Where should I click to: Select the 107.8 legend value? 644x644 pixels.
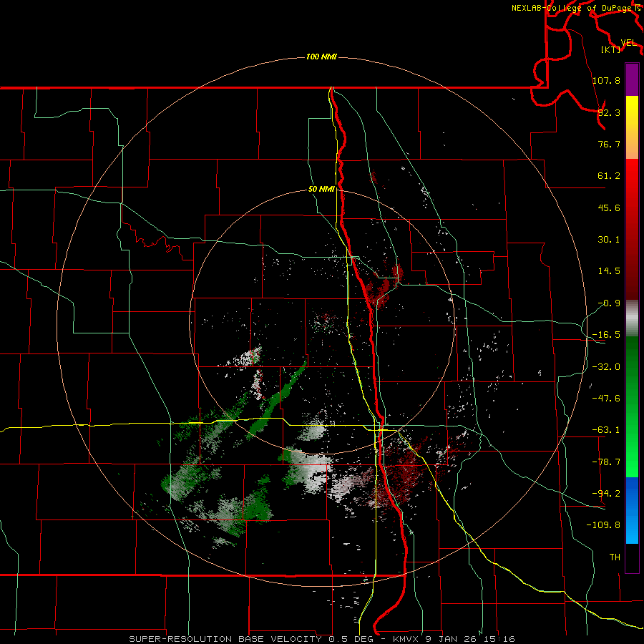[606, 80]
